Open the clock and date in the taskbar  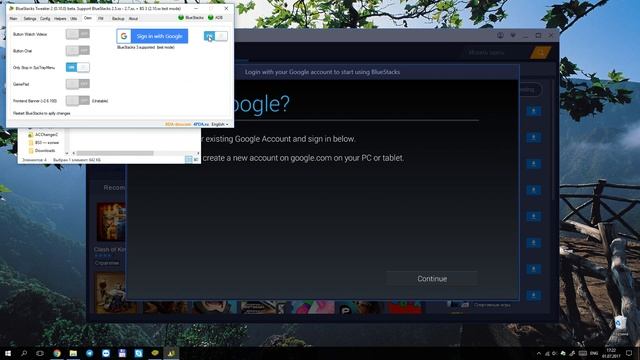[x=611, y=353]
